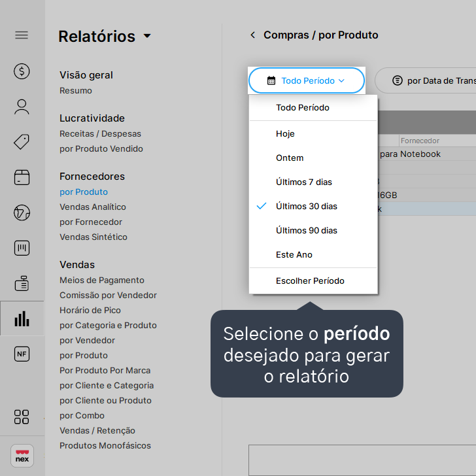Toggle the Todo Período dropdown button

click(307, 80)
